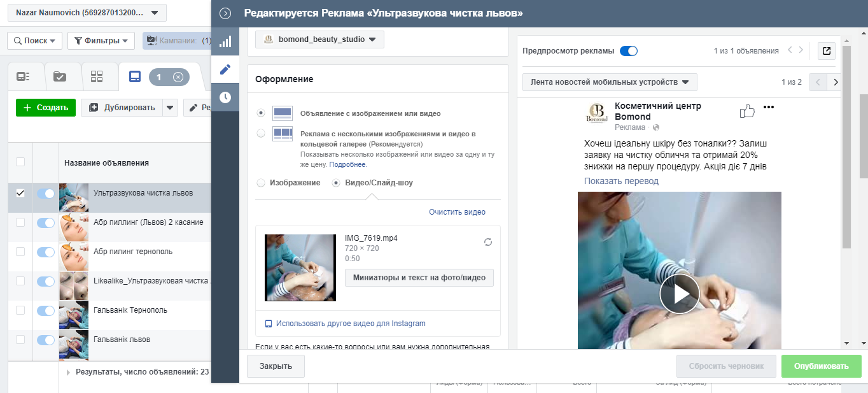
Task: Open the Поиск dropdown
Action: (35, 41)
